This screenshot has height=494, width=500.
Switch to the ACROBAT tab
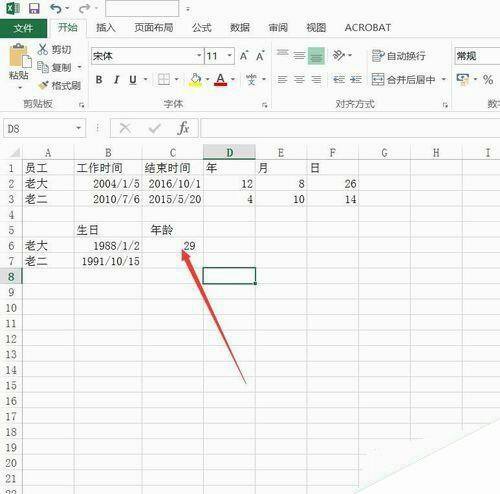pos(368,28)
